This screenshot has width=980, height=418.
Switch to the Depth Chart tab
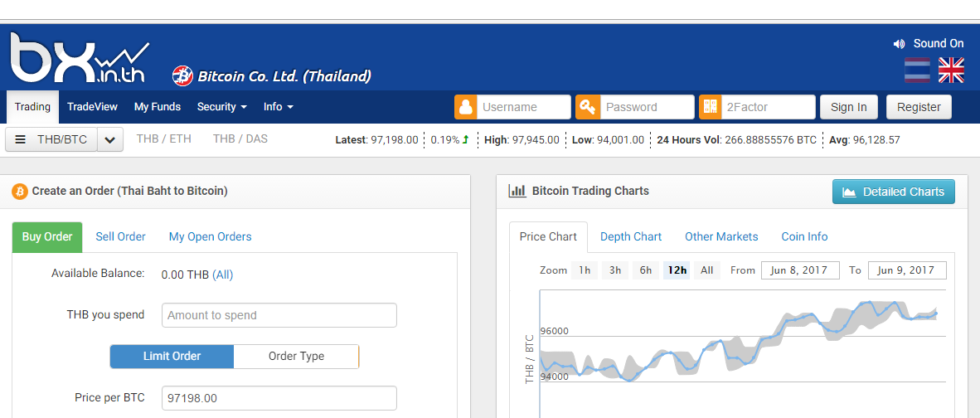(x=631, y=237)
